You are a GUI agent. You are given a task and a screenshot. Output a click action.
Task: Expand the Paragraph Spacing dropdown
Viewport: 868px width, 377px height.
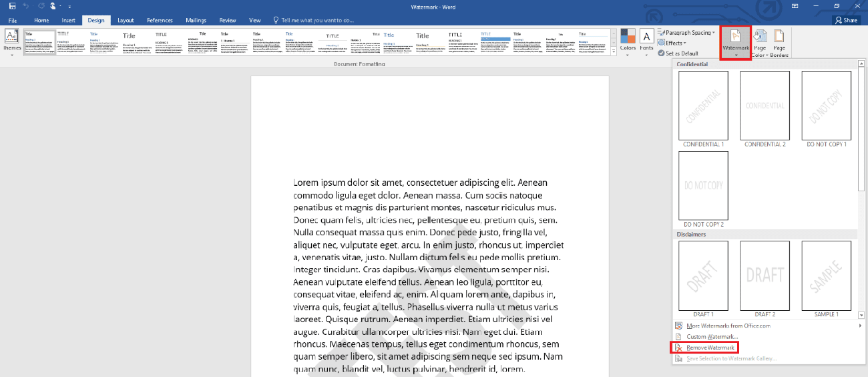(686, 33)
